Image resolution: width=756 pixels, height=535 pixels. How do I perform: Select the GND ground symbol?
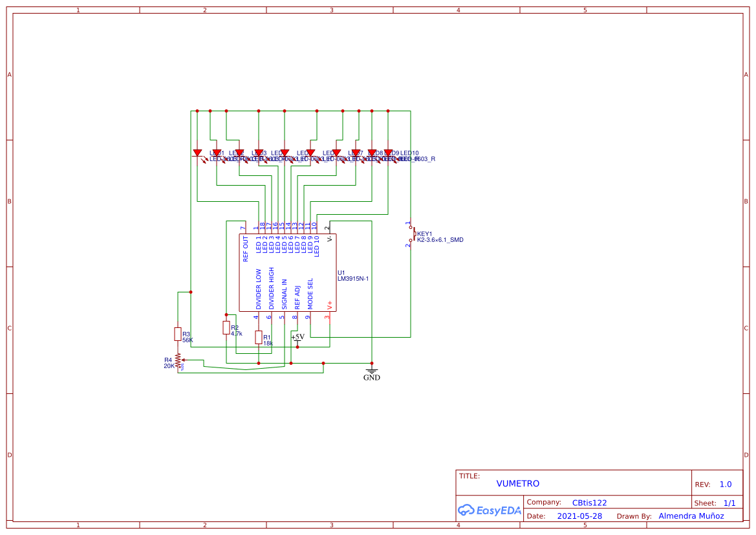(x=372, y=375)
